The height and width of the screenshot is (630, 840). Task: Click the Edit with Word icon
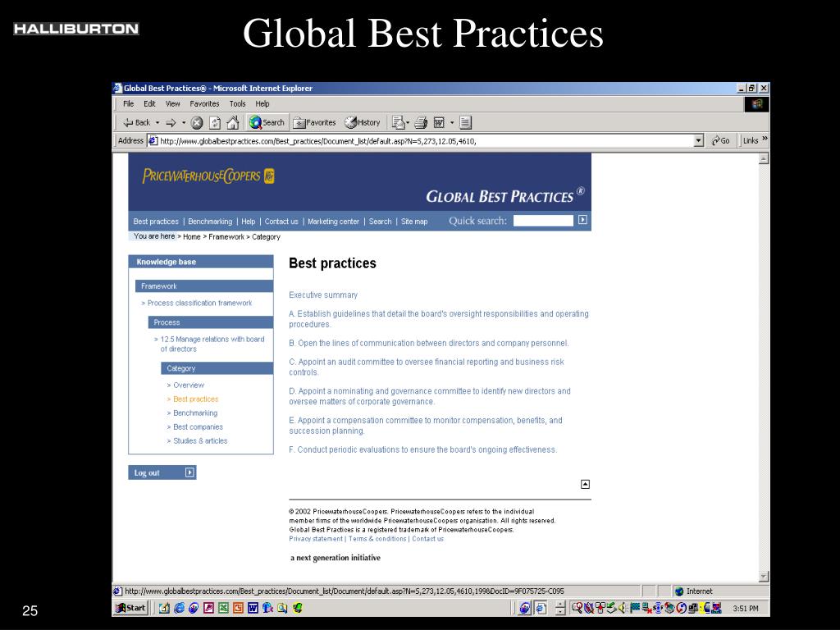[439, 123]
